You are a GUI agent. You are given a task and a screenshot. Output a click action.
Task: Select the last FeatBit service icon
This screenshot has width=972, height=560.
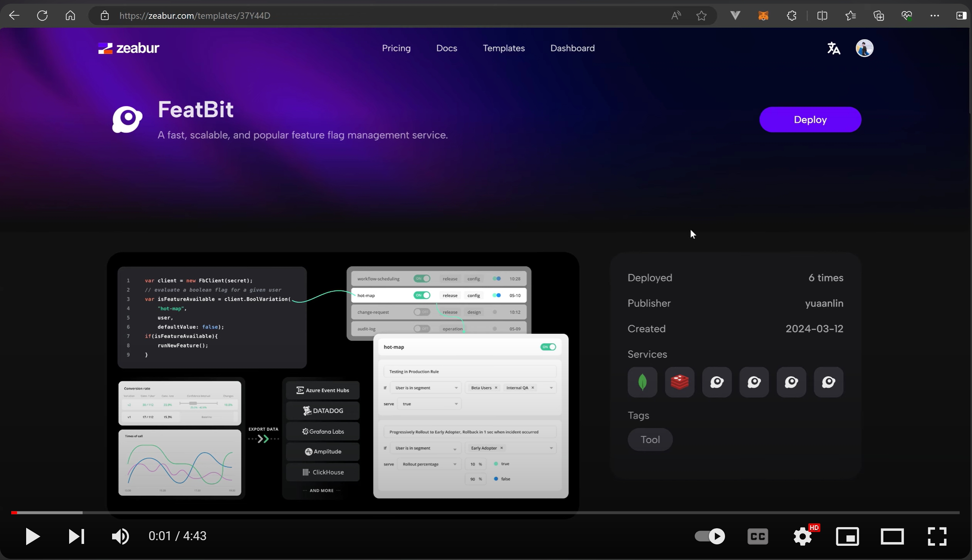coord(828,382)
